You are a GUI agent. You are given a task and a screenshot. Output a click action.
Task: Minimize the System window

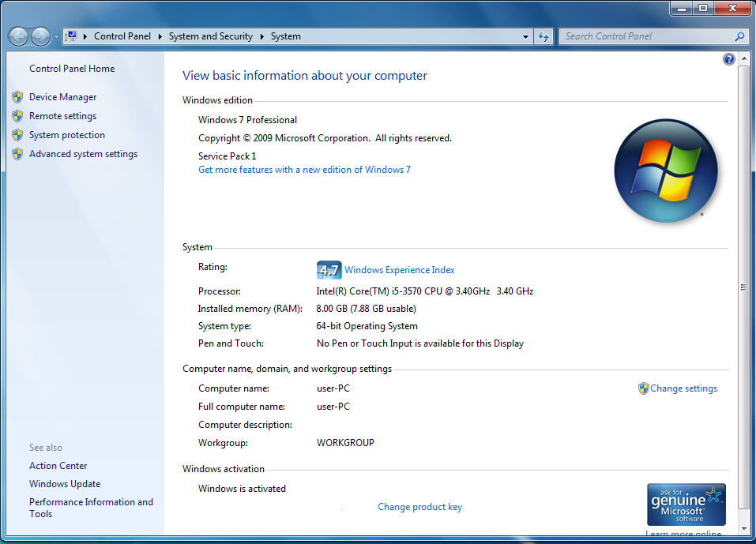tap(682, 8)
